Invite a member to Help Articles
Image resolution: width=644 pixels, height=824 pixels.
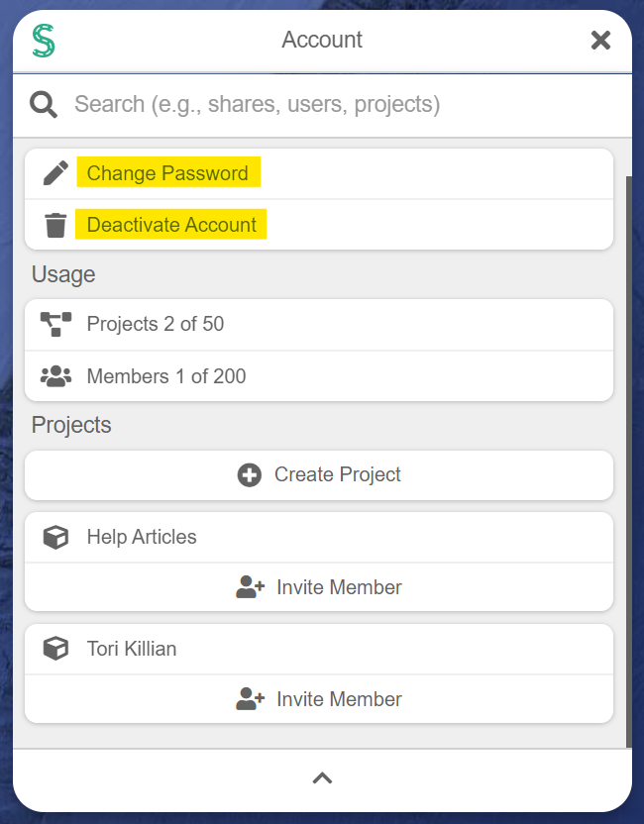340,586
